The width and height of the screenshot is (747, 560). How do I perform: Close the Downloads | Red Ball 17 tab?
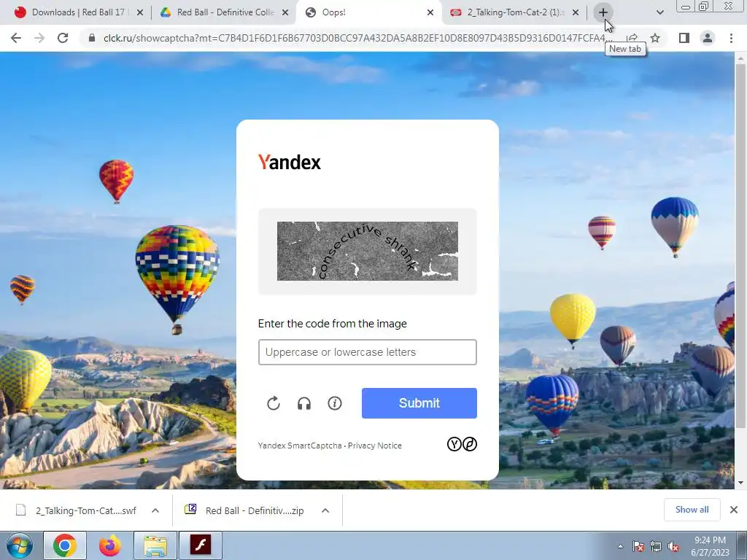[140, 13]
